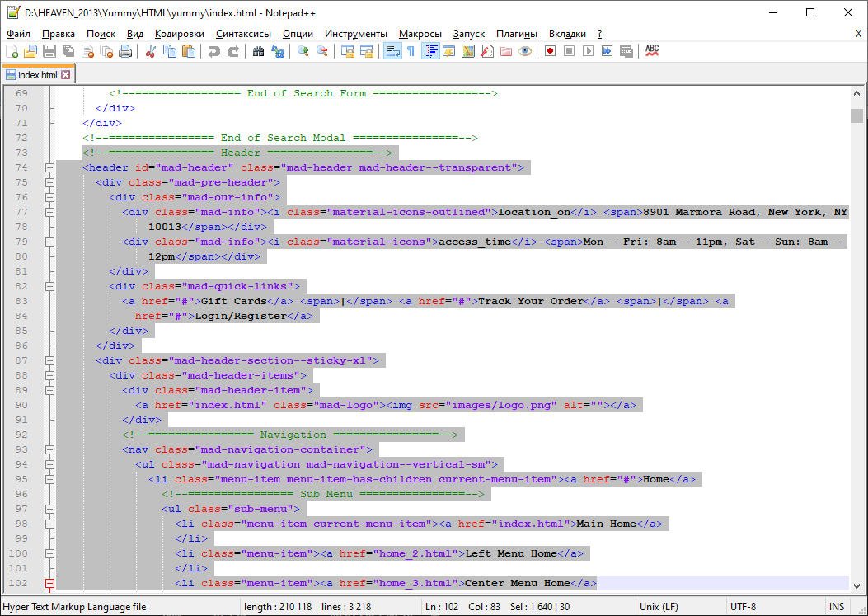Toggle the indent guide button
The width and height of the screenshot is (868, 616).
pyautogui.click(x=430, y=51)
